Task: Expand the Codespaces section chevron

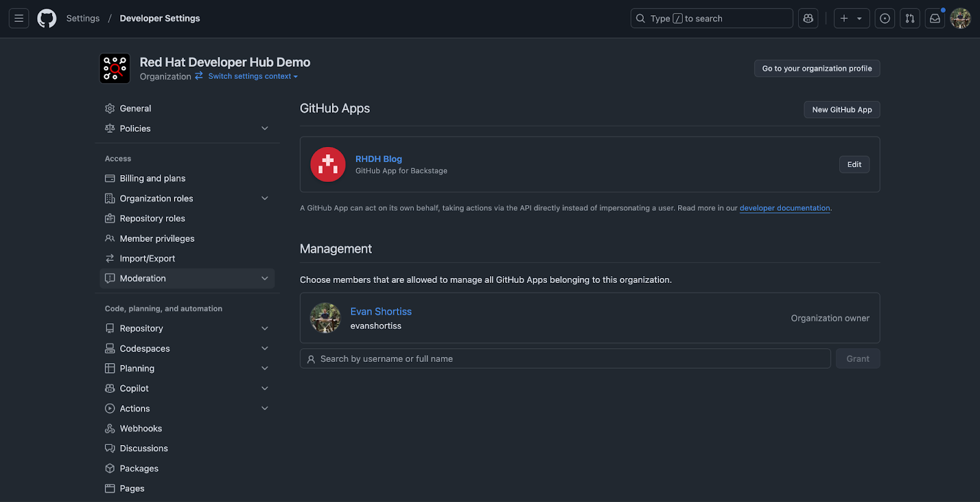Action: pyautogui.click(x=265, y=348)
